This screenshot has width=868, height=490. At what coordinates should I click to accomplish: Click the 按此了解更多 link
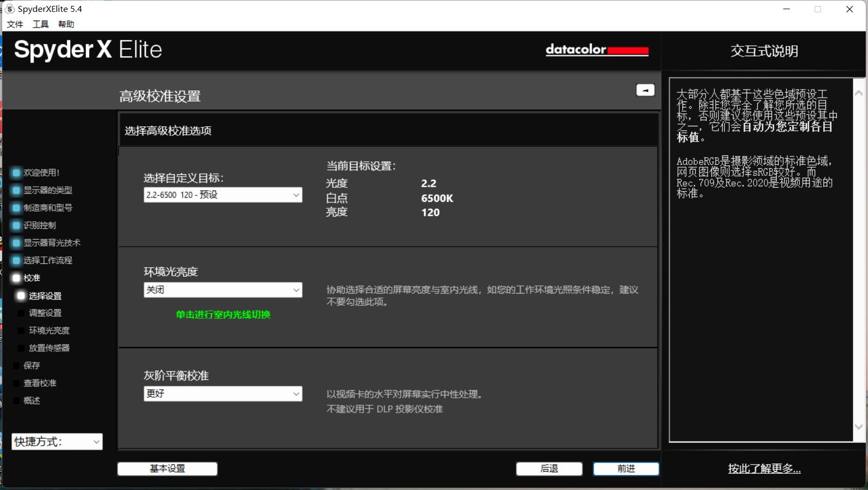[764, 469]
